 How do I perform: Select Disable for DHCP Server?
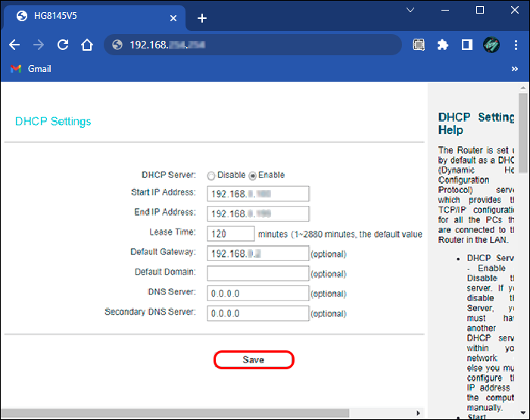click(x=211, y=175)
